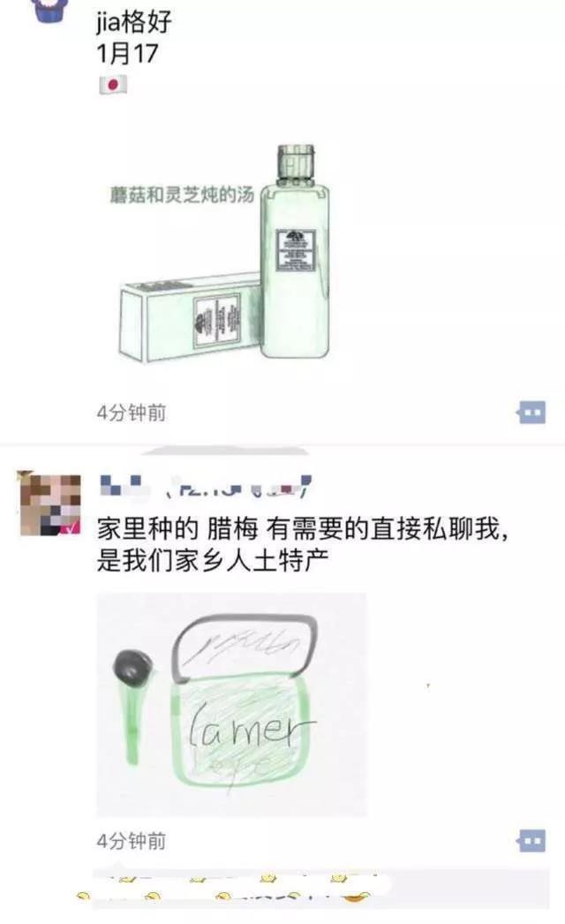Tap the Japan flag emoji
The image size is (565, 924).
[113, 86]
